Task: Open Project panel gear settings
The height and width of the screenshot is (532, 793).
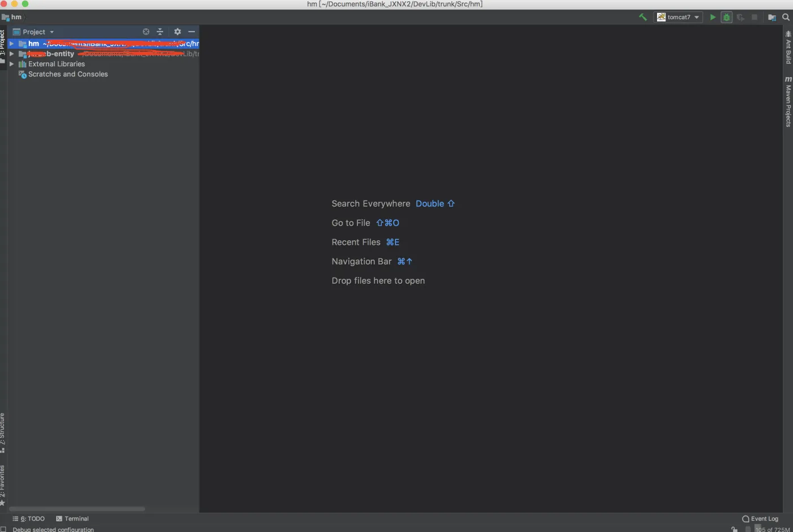Action: pos(177,32)
